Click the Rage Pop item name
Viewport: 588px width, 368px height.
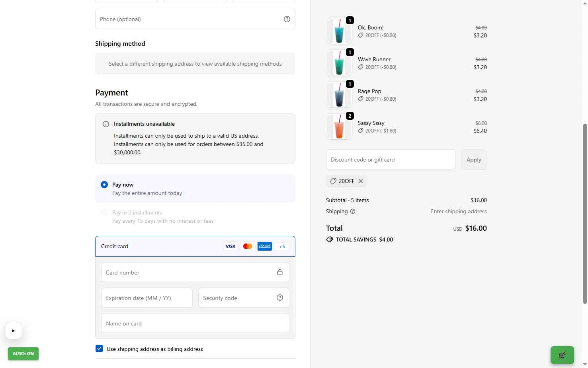[x=369, y=91]
